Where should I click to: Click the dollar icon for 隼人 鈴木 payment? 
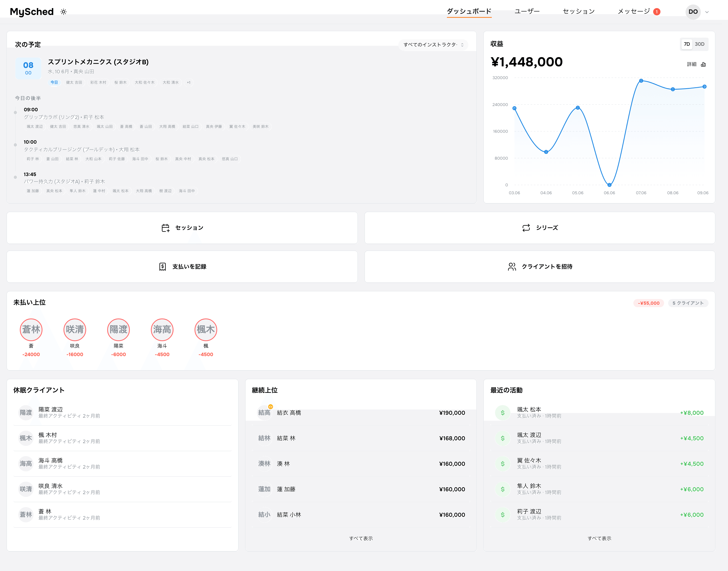pyautogui.click(x=503, y=489)
